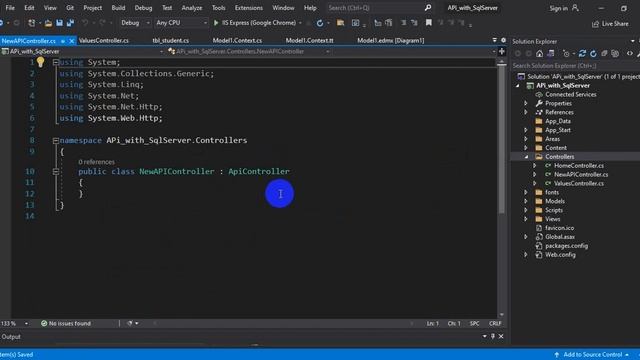The height and width of the screenshot is (360, 640).
Task: Click the comment out lines icon
Action: 403,23
